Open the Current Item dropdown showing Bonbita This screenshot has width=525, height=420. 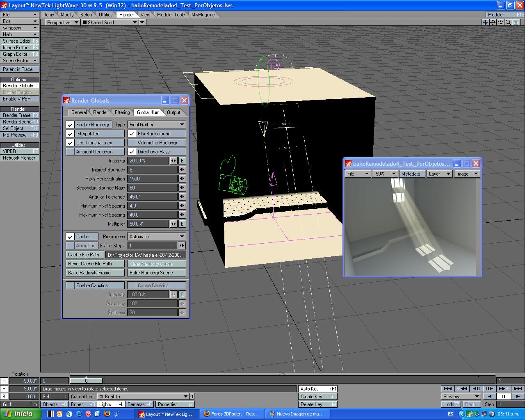[x=143, y=397]
